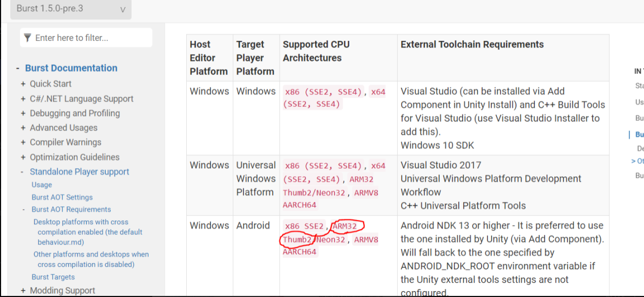644x297 pixels.
Task: Collapse the Burst Documentation root minus sign
Action: (x=19, y=68)
